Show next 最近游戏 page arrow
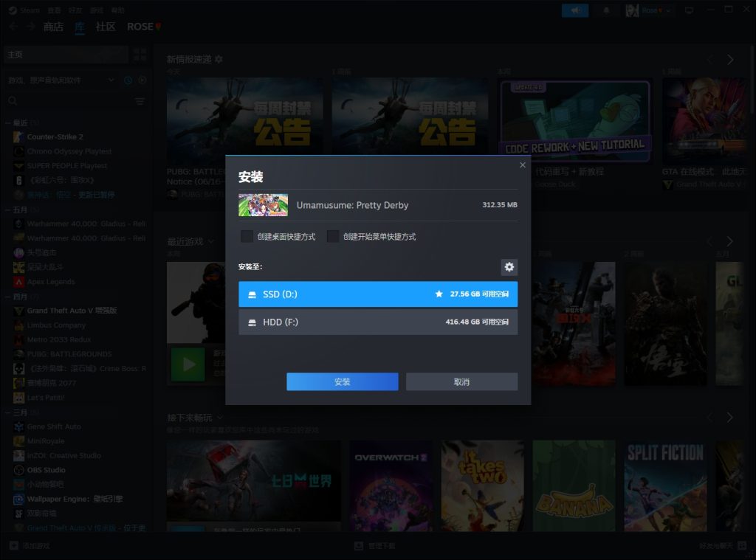756x560 pixels. [x=730, y=241]
